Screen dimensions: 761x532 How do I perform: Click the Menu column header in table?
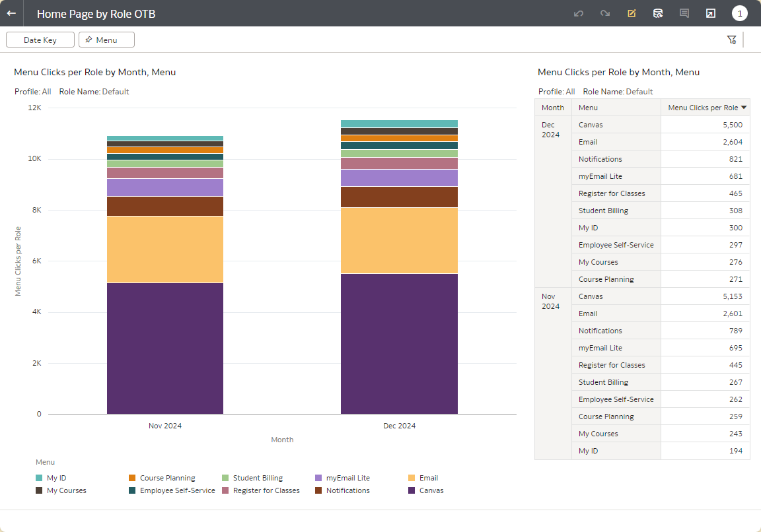point(588,108)
